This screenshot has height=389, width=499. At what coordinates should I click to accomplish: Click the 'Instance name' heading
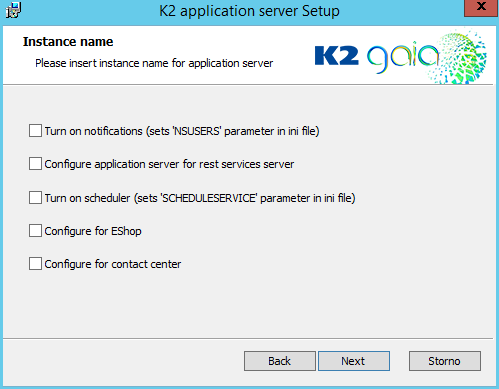click(68, 42)
